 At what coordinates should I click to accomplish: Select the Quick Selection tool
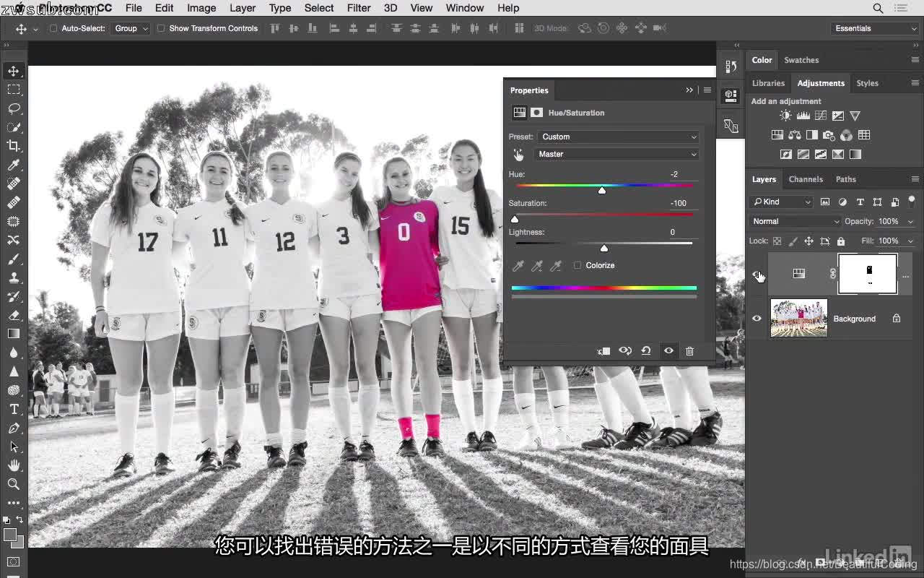pos(14,127)
